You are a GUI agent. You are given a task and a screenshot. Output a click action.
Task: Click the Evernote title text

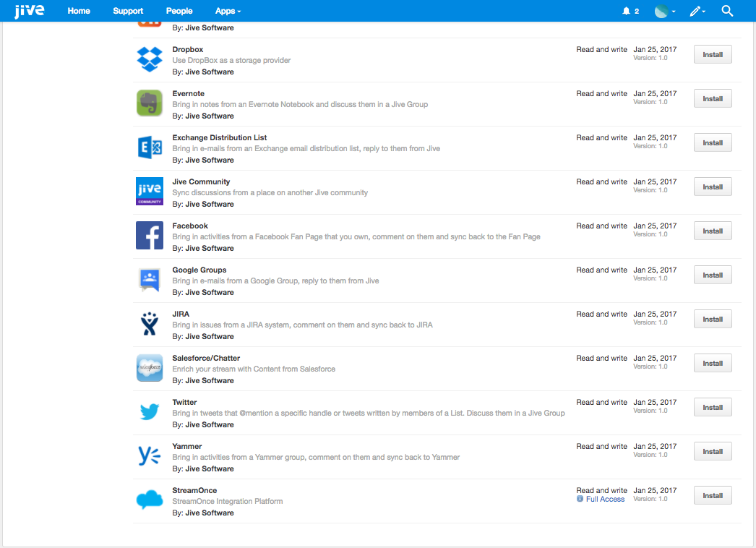[188, 93]
